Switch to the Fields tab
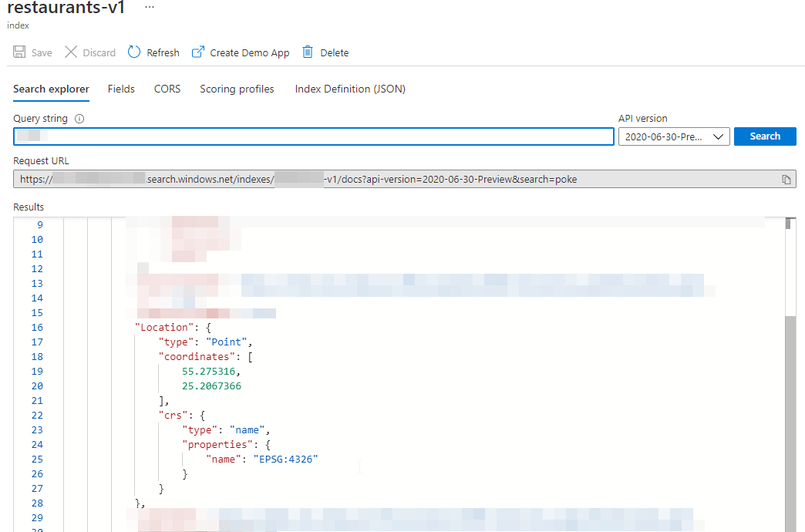The width and height of the screenshot is (805, 532). pyautogui.click(x=121, y=89)
